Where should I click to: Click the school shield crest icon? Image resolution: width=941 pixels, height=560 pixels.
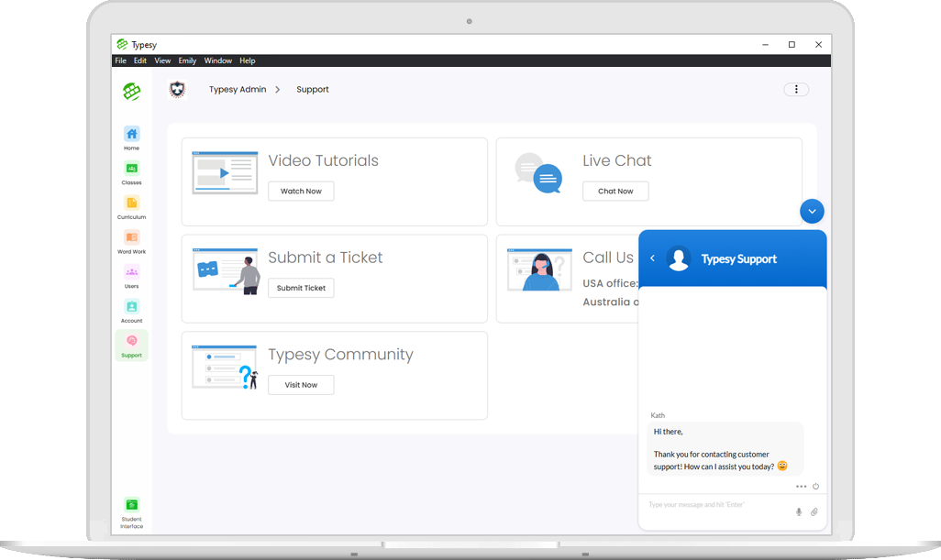pos(177,89)
